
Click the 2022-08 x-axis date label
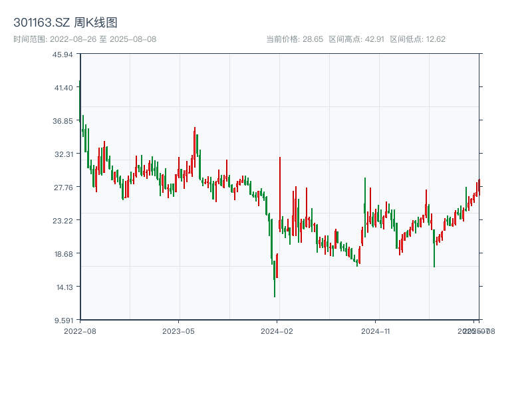80,331
